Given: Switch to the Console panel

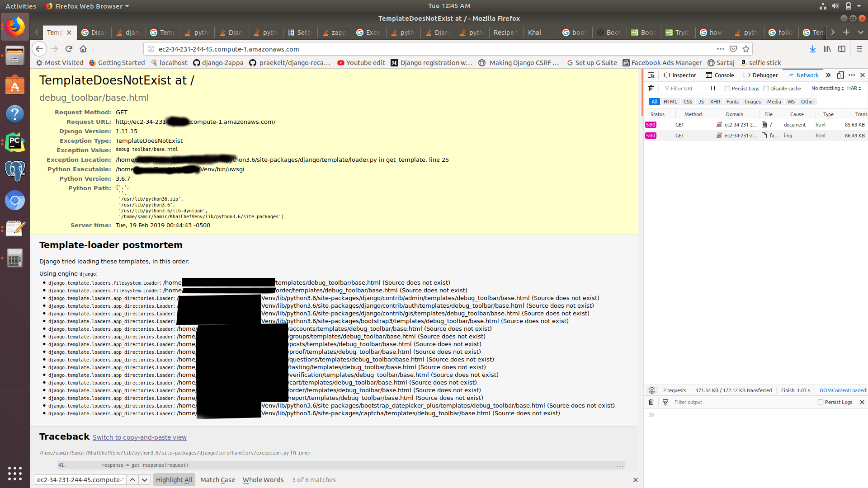Looking at the screenshot, I should click(x=720, y=75).
